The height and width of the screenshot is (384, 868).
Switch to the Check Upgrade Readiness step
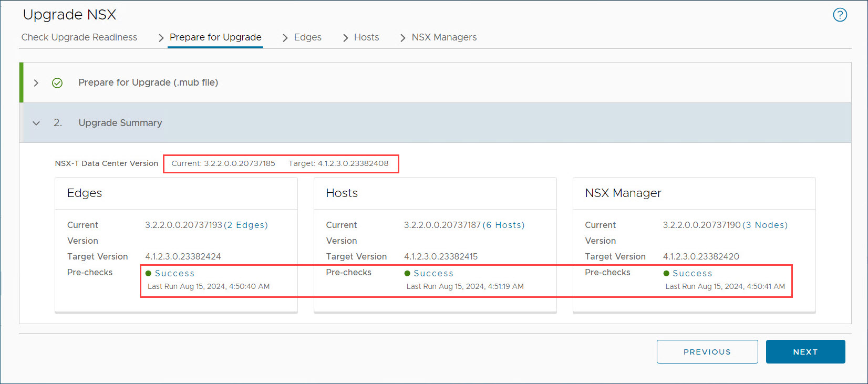tap(79, 37)
